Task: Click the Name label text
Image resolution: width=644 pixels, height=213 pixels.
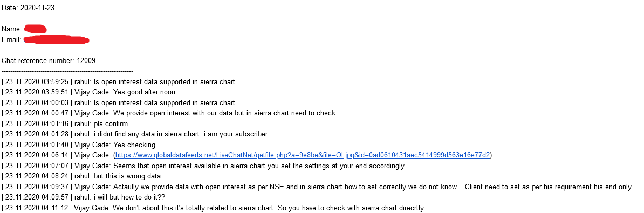Action: pos(11,29)
